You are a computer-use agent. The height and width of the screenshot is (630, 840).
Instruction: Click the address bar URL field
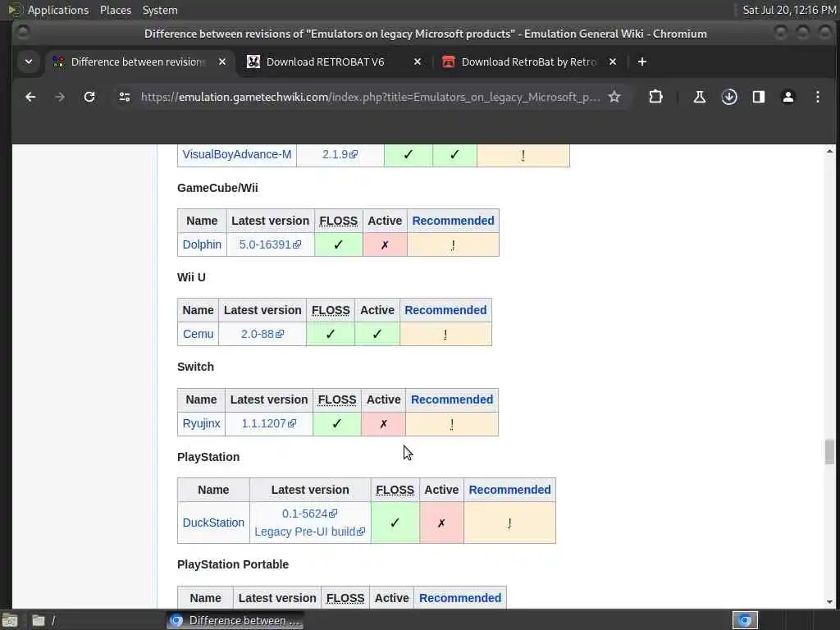coord(370,97)
